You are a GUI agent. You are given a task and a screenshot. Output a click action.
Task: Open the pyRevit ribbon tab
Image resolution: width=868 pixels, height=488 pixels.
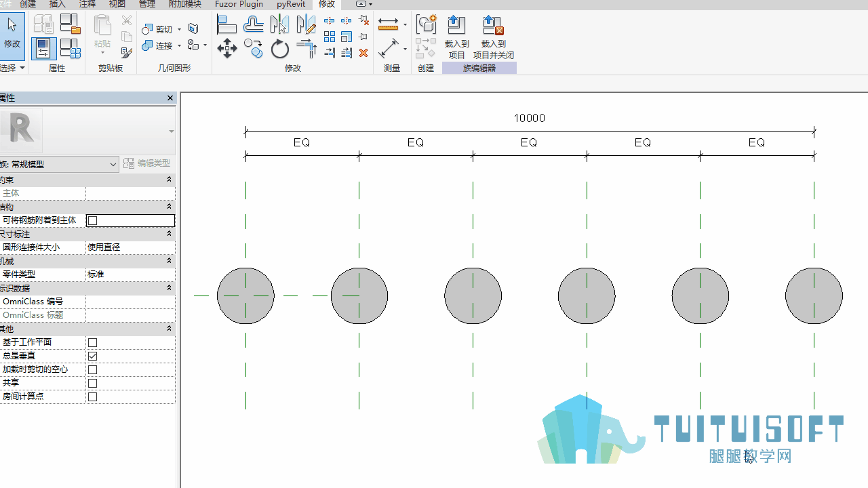click(x=291, y=4)
